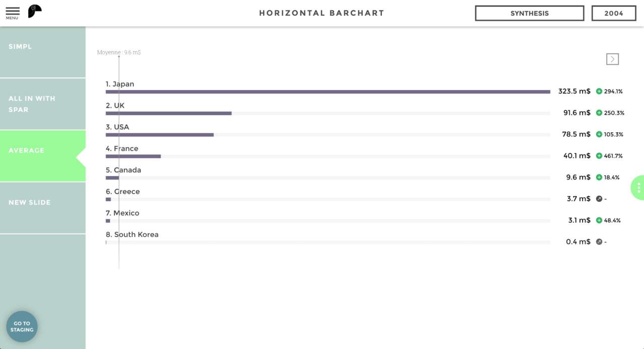Click the Japan bar in chart
The width and height of the screenshot is (644, 349).
coord(328,92)
